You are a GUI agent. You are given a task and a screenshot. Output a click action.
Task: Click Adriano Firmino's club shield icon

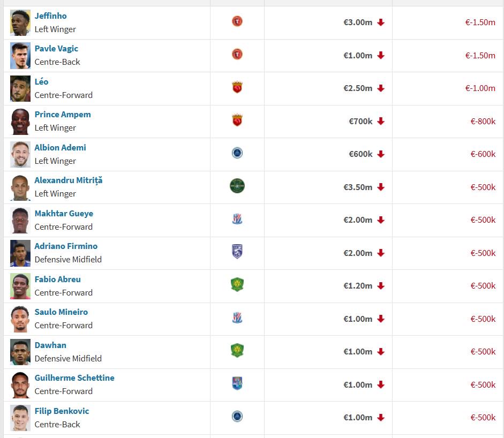coord(237,252)
